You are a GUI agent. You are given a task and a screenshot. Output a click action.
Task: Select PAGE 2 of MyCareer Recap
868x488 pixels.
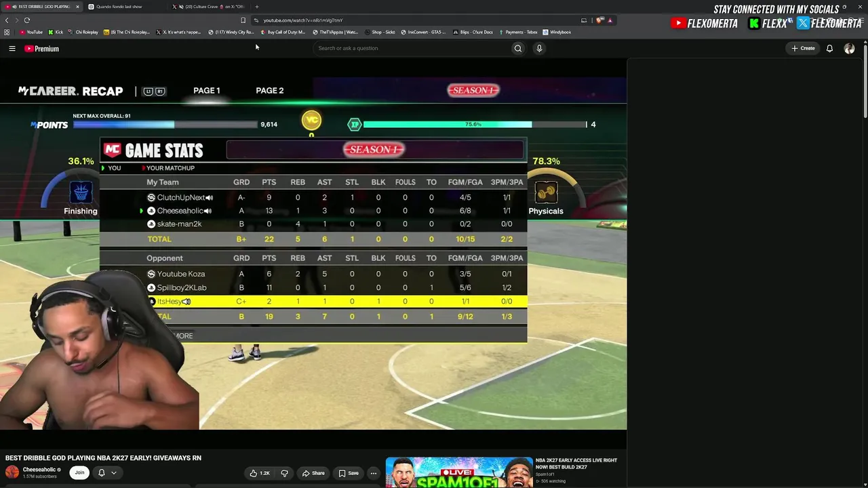[x=270, y=91]
